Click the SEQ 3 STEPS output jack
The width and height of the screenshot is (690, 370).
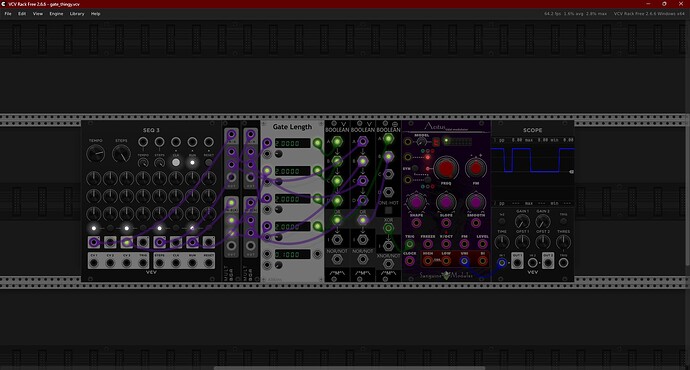tap(159, 263)
